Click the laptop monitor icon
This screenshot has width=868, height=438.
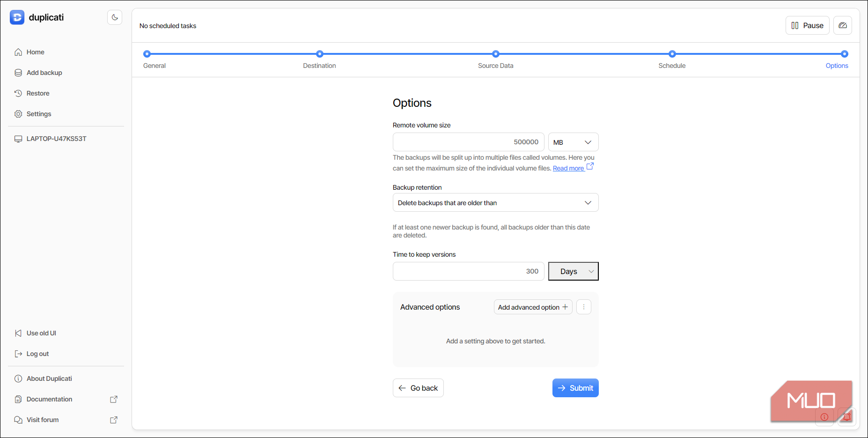[x=18, y=139]
